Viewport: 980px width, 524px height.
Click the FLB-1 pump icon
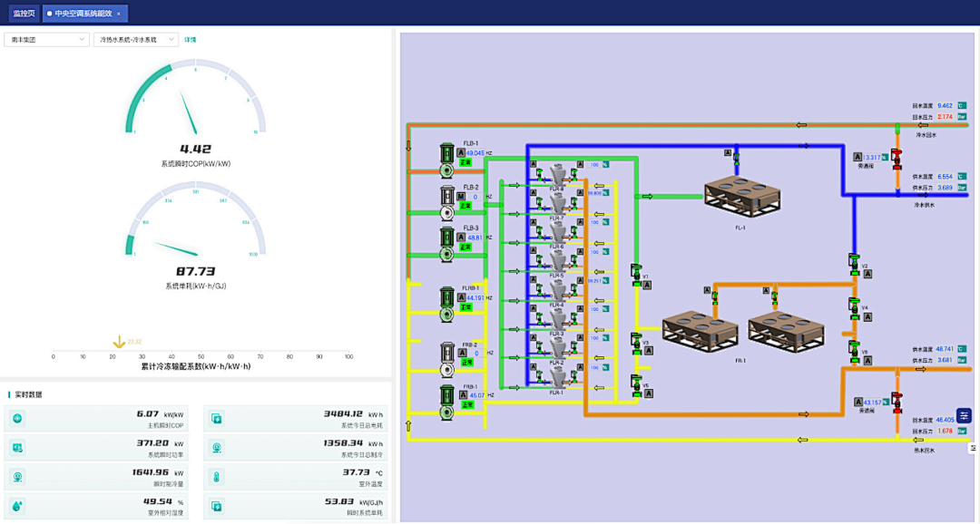coord(446,160)
